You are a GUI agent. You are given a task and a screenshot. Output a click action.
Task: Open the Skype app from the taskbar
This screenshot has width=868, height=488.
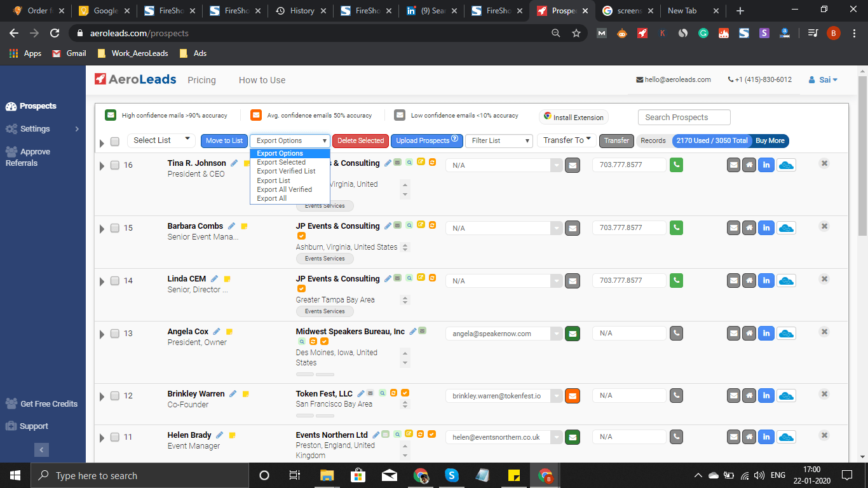point(452,475)
